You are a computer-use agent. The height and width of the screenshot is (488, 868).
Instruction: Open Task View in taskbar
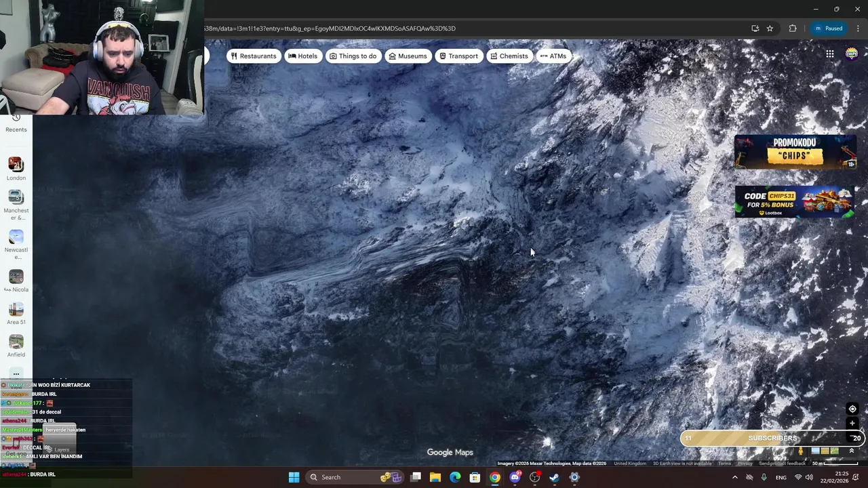416,477
